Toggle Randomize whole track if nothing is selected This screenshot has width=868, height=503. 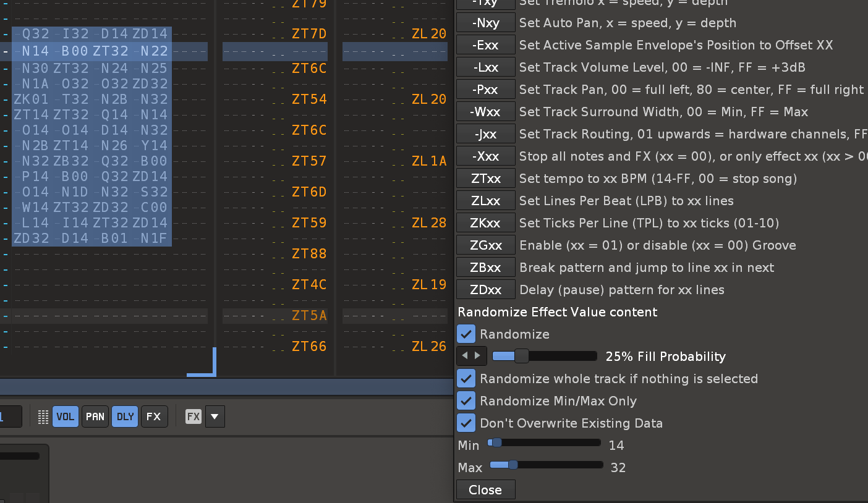click(466, 379)
